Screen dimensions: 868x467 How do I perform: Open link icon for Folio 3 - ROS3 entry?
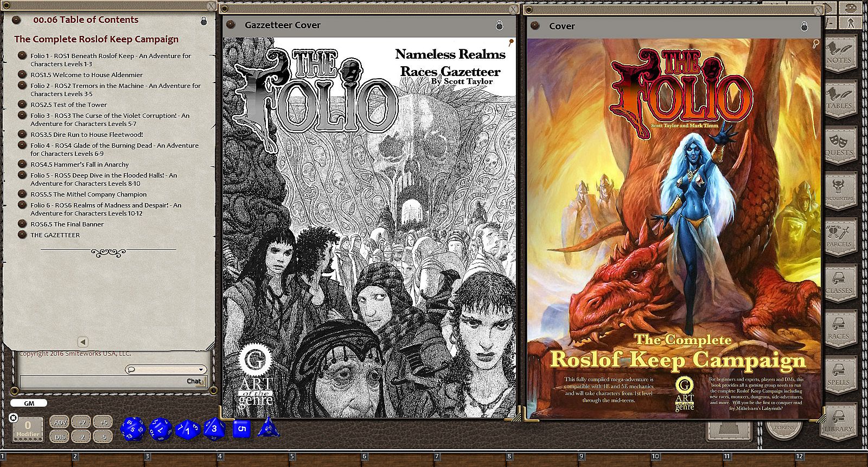(22, 115)
